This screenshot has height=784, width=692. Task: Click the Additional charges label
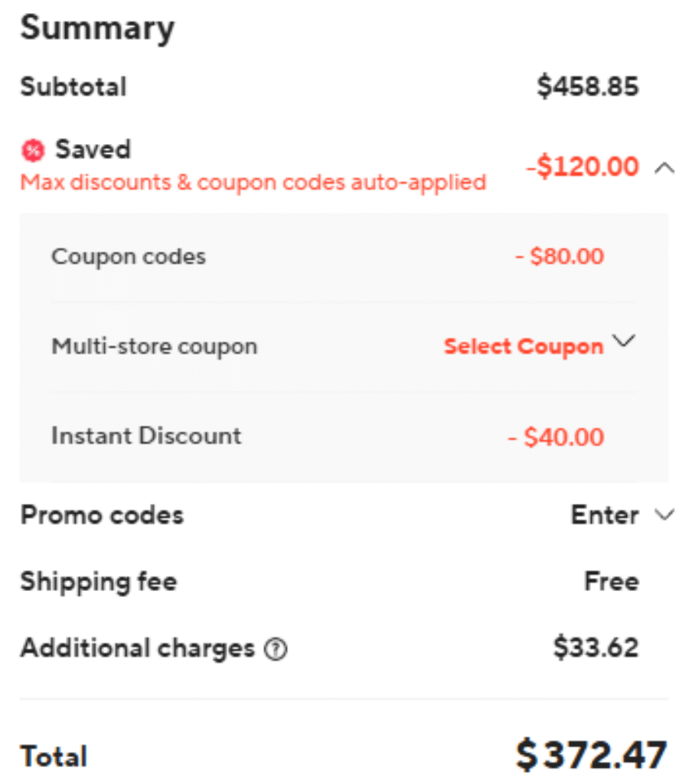137,648
